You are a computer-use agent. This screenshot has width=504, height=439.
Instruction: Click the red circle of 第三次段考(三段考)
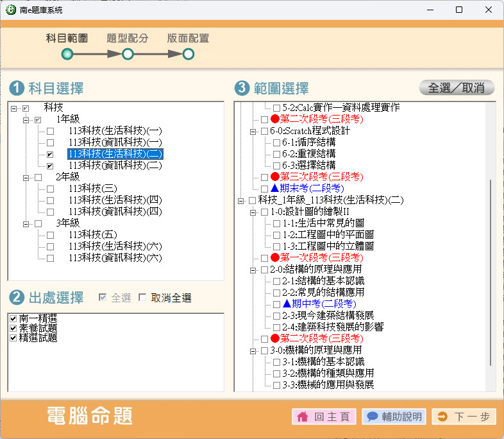pyautogui.click(x=275, y=176)
